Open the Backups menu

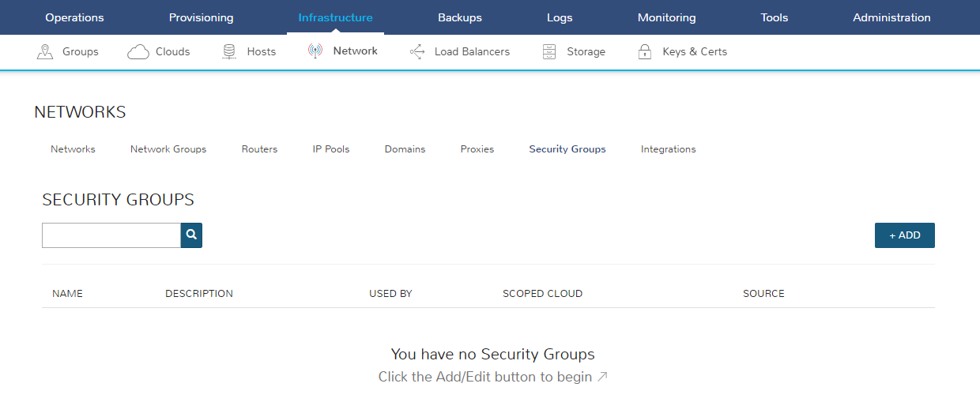(460, 17)
